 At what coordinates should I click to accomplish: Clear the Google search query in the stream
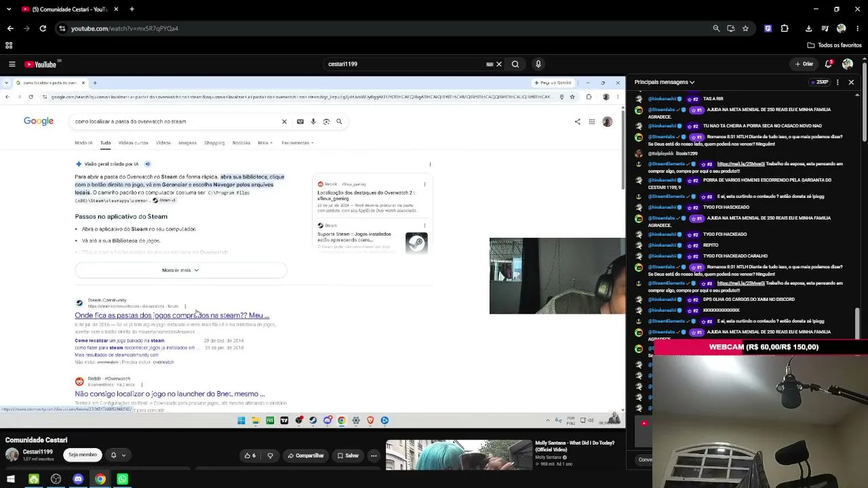[x=284, y=122]
